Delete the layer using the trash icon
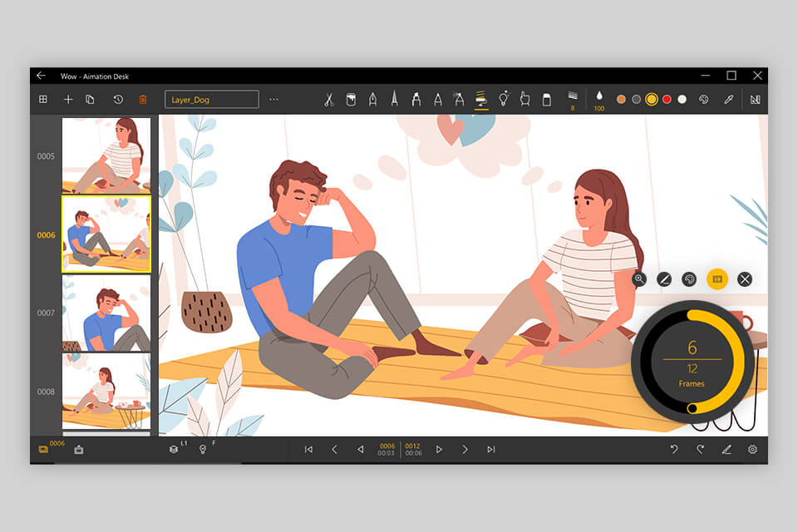The height and width of the screenshot is (532, 798). point(143,99)
